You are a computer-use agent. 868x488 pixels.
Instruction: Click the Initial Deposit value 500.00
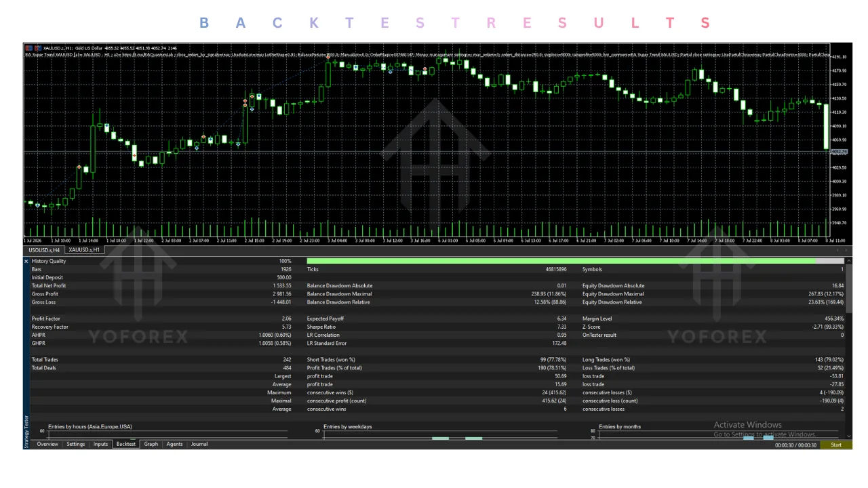pos(283,278)
